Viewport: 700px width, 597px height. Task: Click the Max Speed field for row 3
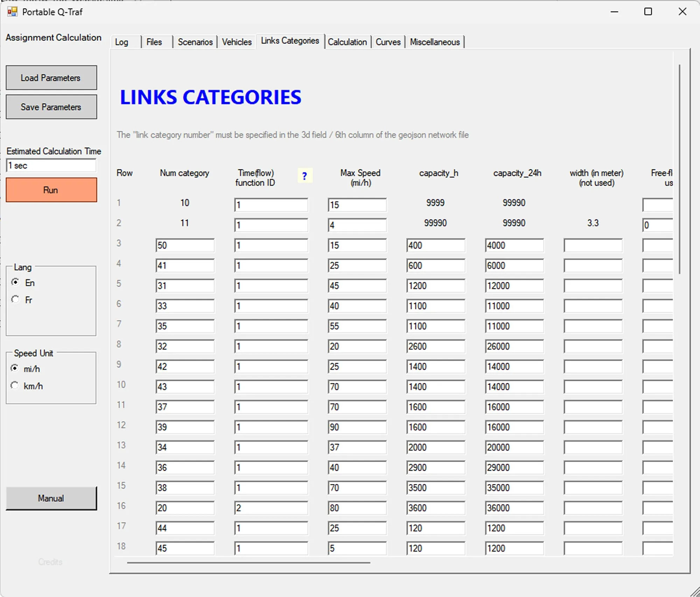357,245
